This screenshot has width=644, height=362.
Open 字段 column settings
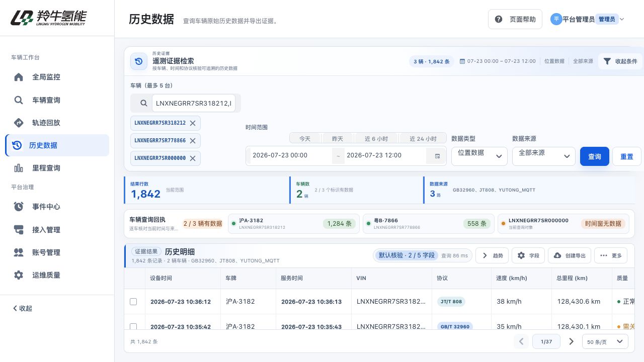(528, 255)
